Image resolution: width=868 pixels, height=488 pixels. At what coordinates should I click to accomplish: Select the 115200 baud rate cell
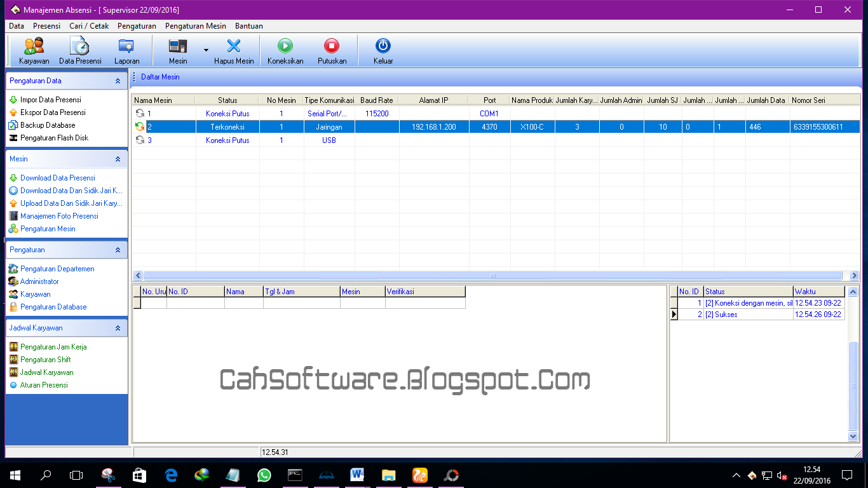coord(377,113)
